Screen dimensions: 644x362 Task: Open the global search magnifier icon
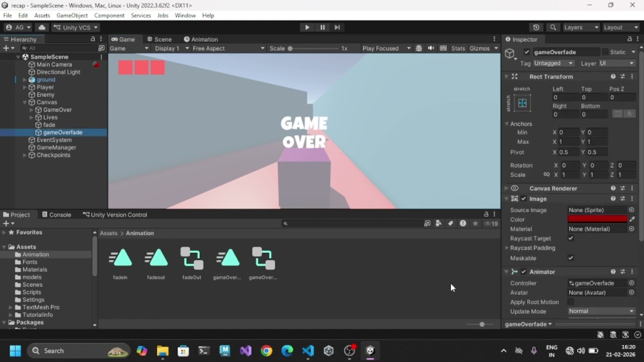(x=553, y=27)
